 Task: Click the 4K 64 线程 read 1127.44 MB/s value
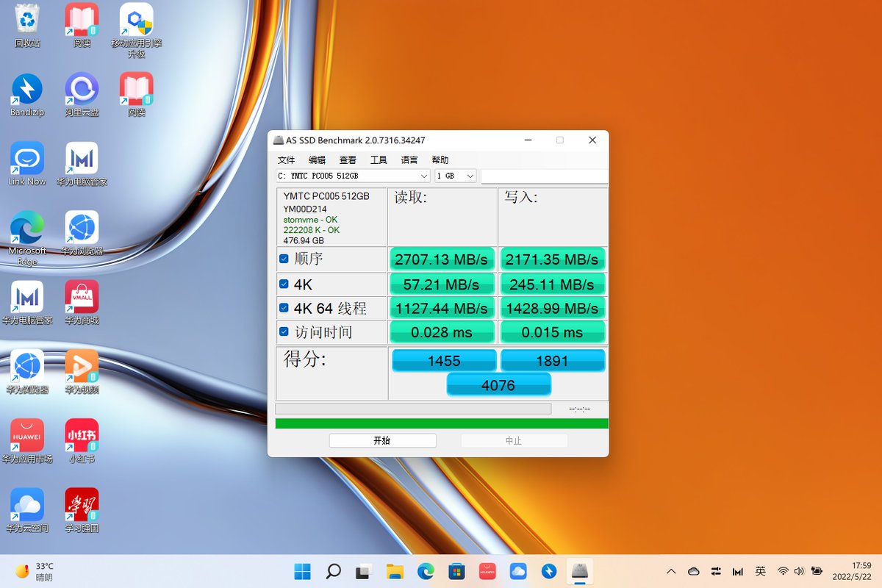pyautogui.click(x=442, y=308)
